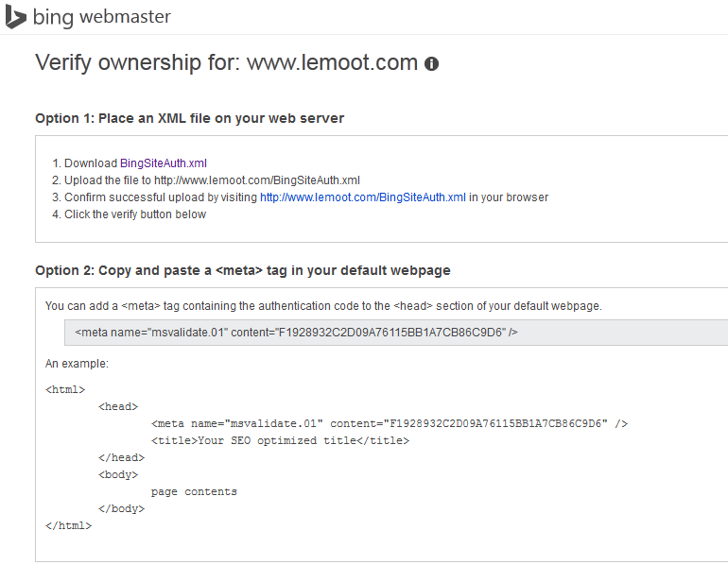The height and width of the screenshot is (565, 728).
Task: Click the closing html tag in example
Action: 68,525
